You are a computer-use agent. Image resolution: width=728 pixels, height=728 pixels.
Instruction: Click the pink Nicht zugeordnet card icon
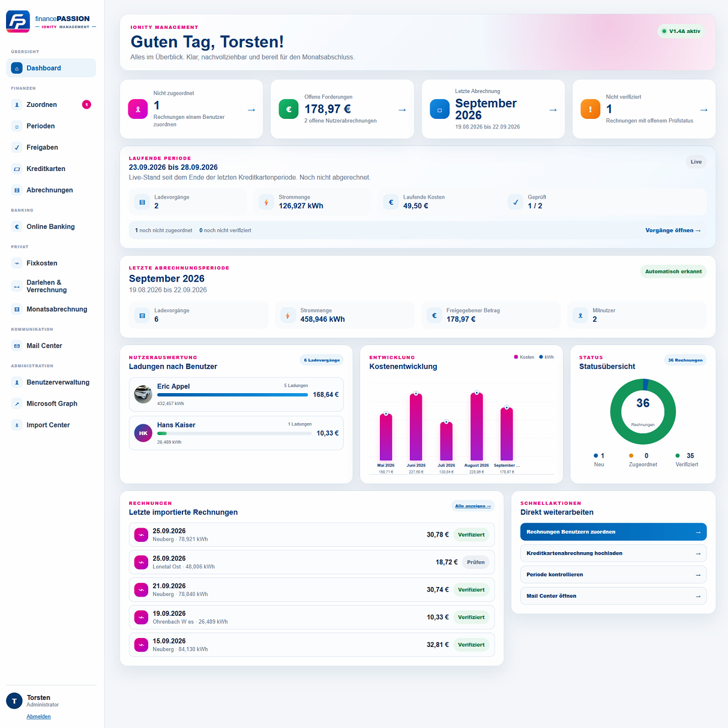click(x=138, y=109)
